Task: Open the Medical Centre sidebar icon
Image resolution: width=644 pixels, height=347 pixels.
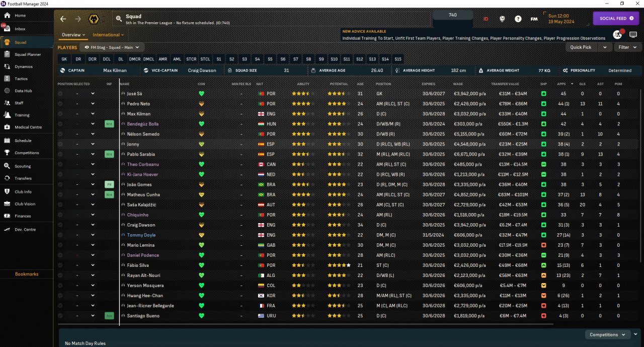Action: pyautogui.click(x=7, y=127)
